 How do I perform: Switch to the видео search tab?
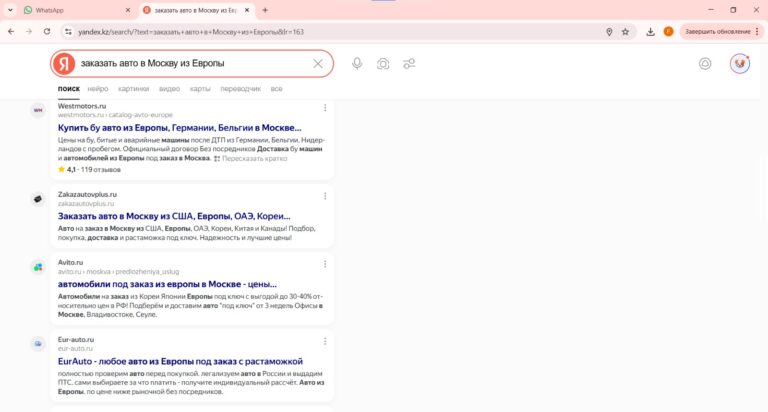coord(169,89)
